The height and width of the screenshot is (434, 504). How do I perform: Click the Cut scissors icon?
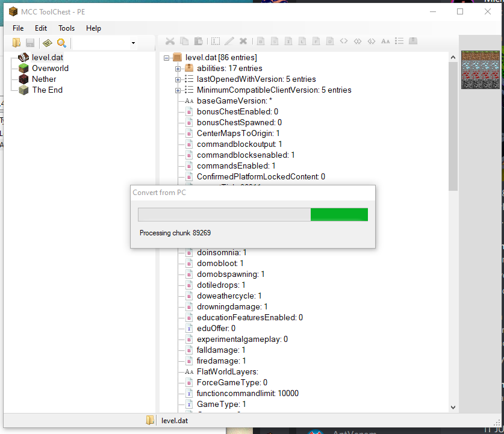click(170, 41)
